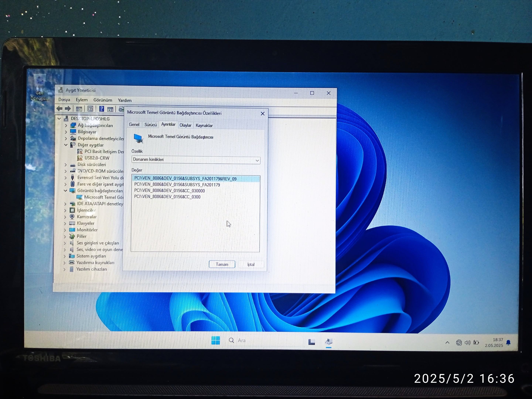The height and width of the screenshot is (399, 532).
Task: Switch to the Genel tab
Action: click(134, 125)
